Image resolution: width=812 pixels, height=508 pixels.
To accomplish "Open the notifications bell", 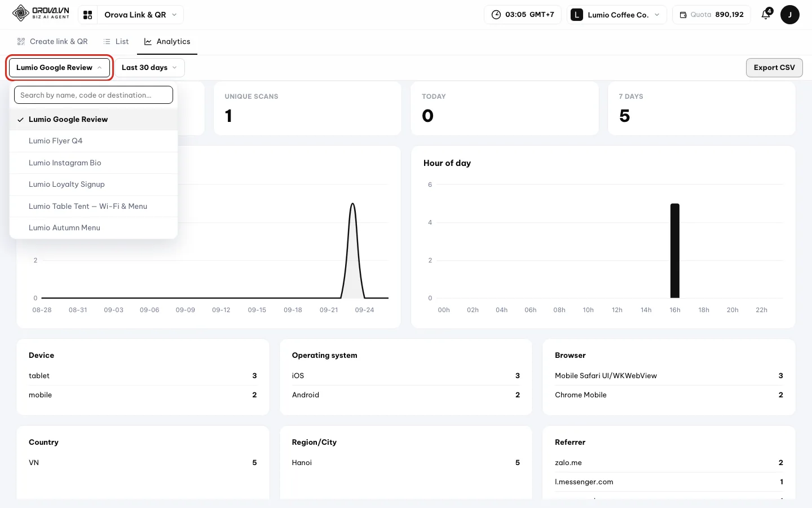I will [766, 15].
